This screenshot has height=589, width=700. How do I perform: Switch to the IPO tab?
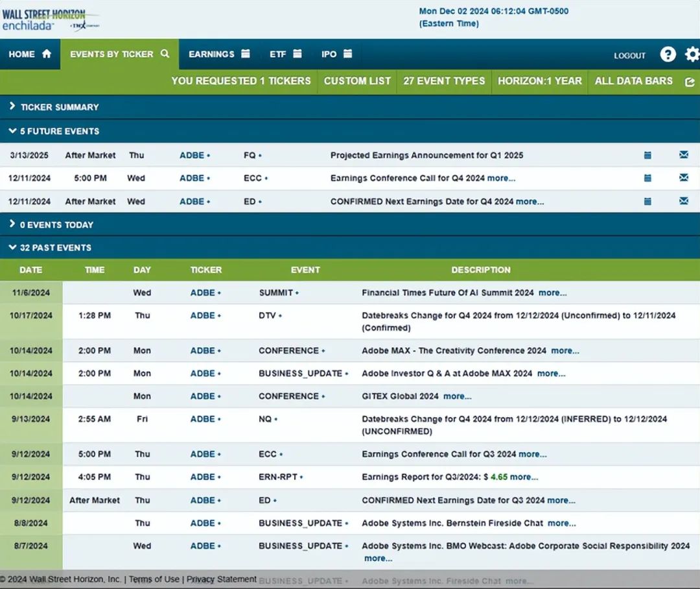(x=336, y=54)
